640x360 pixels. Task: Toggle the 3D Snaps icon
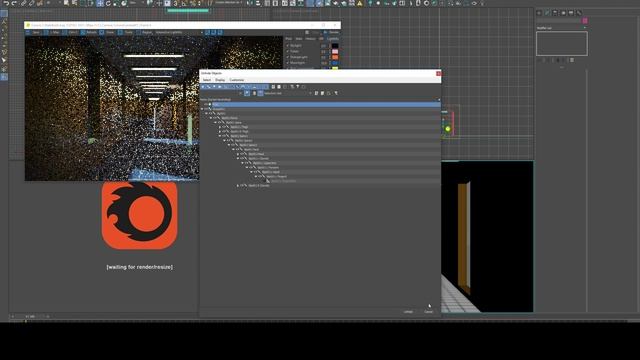coord(176,3)
